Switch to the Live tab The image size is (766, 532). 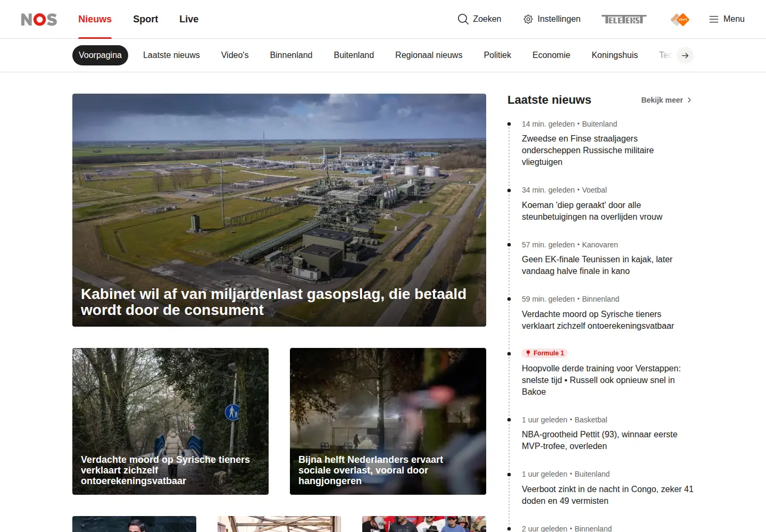point(189,19)
